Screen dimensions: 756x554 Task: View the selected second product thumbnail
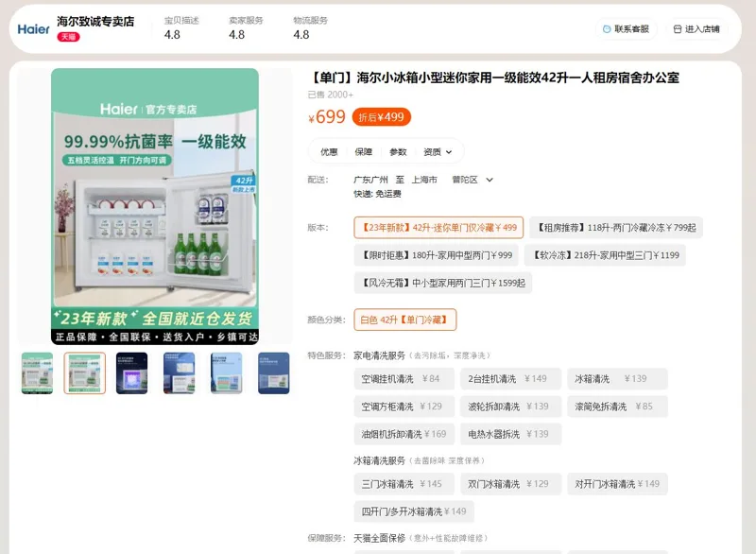84,373
